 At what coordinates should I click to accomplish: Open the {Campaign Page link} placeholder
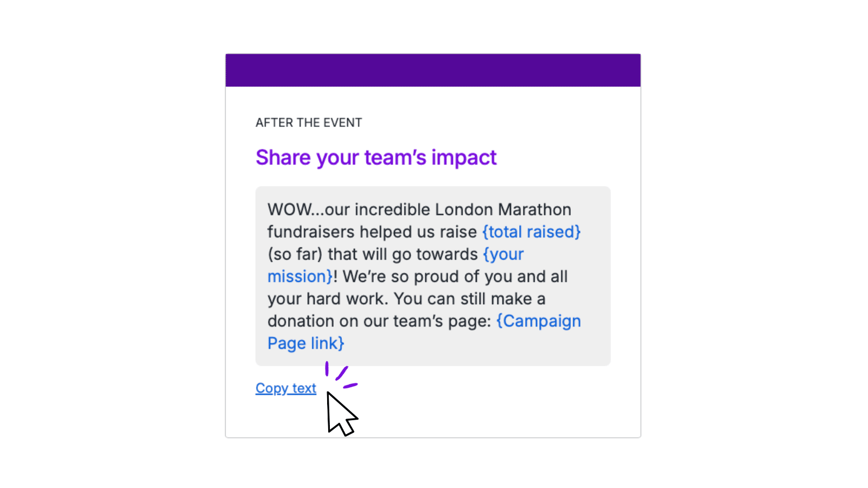point(538,321)
